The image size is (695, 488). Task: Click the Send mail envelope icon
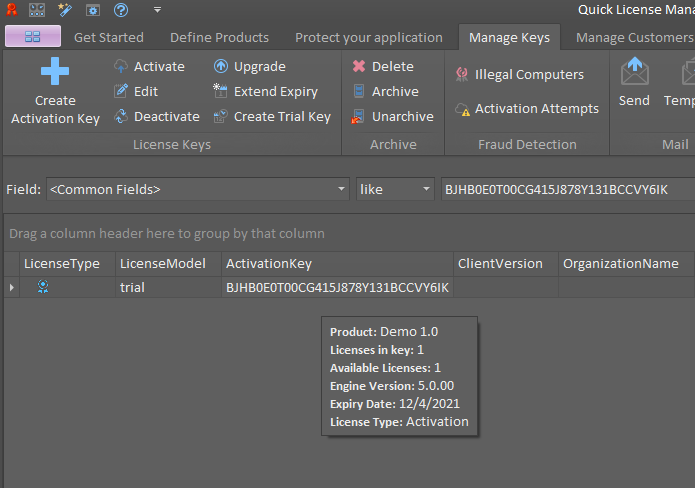635,71
